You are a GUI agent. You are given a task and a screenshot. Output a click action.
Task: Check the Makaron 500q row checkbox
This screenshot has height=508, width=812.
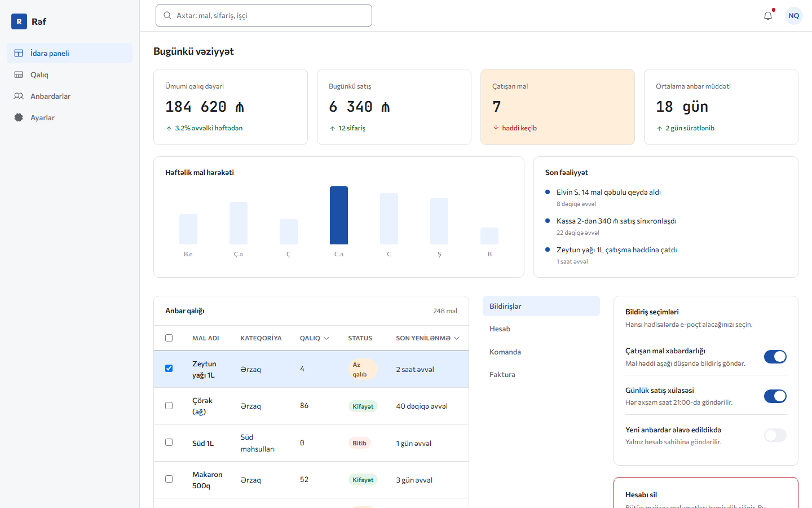169,479
